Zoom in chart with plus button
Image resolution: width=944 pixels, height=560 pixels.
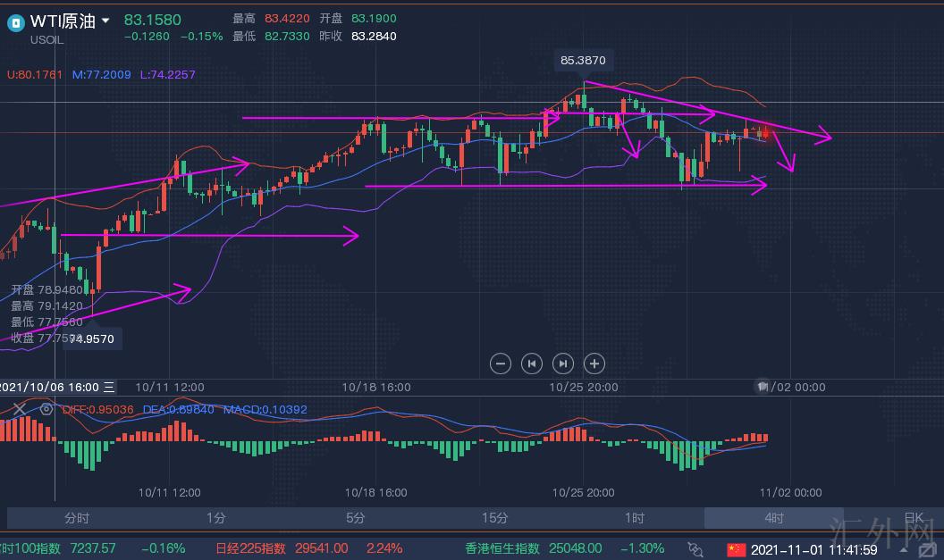point(594,363)
